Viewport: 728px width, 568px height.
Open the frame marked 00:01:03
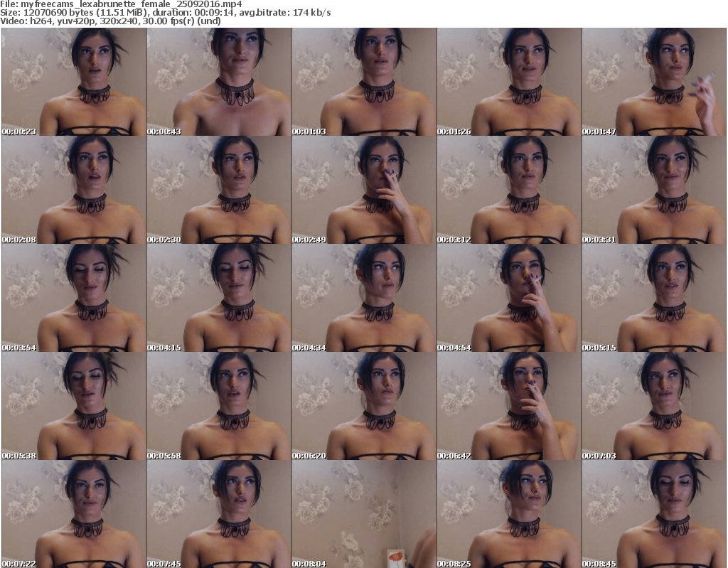click(x=364, y=82)
